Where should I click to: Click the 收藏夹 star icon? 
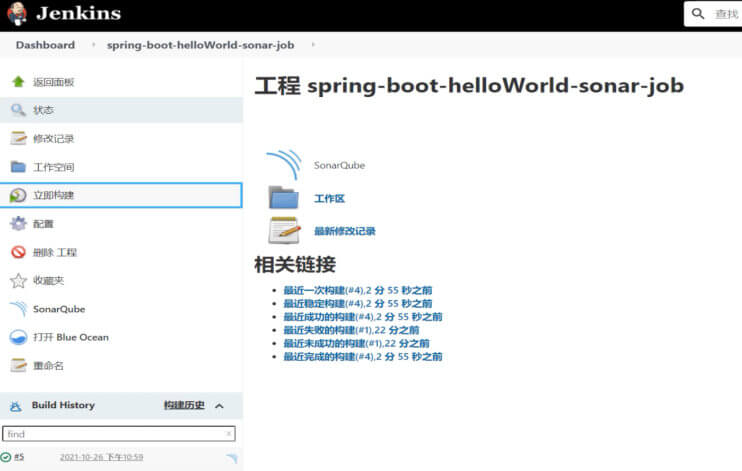pyautogui.click(x=18, y=280)
